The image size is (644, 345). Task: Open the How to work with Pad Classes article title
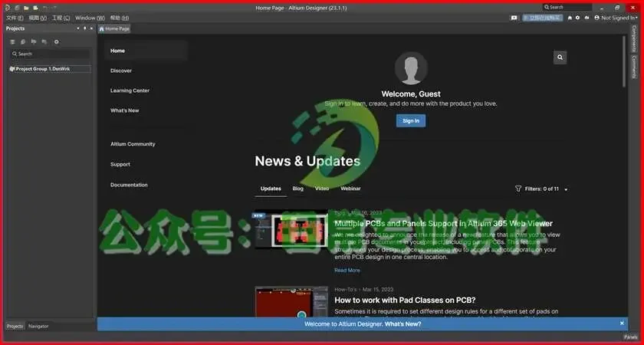tap(405, 301)
